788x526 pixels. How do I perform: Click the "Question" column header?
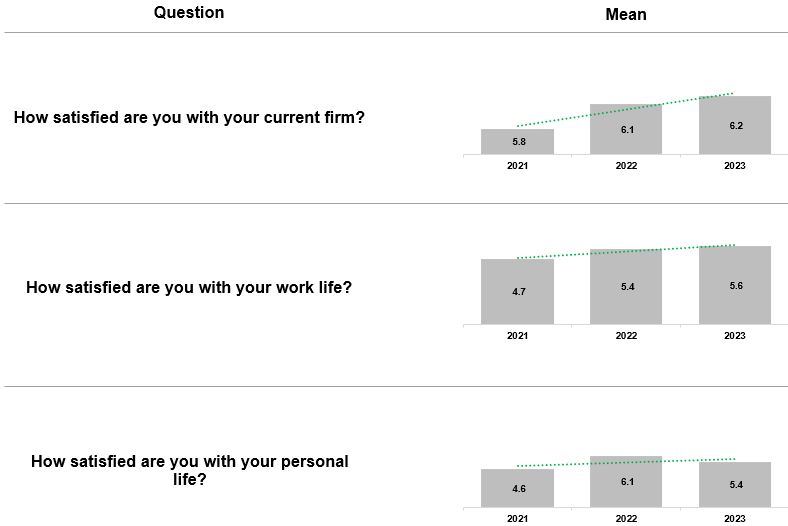coord(189,13)
